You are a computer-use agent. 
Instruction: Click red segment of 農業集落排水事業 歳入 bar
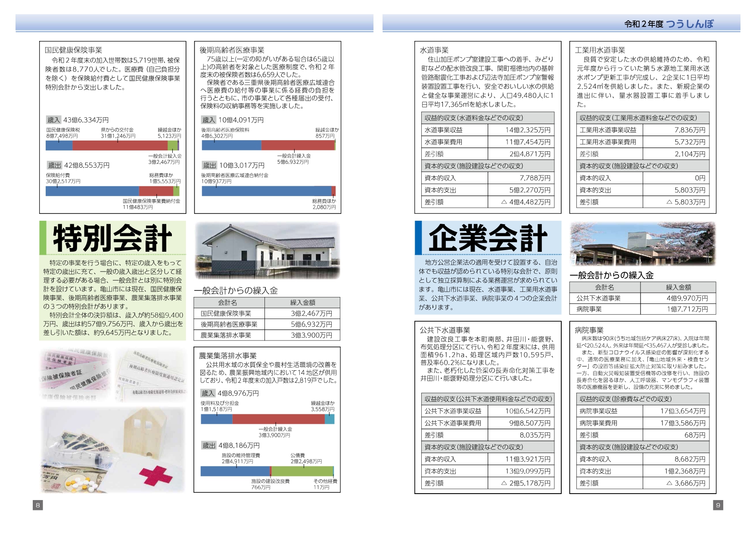278,419
